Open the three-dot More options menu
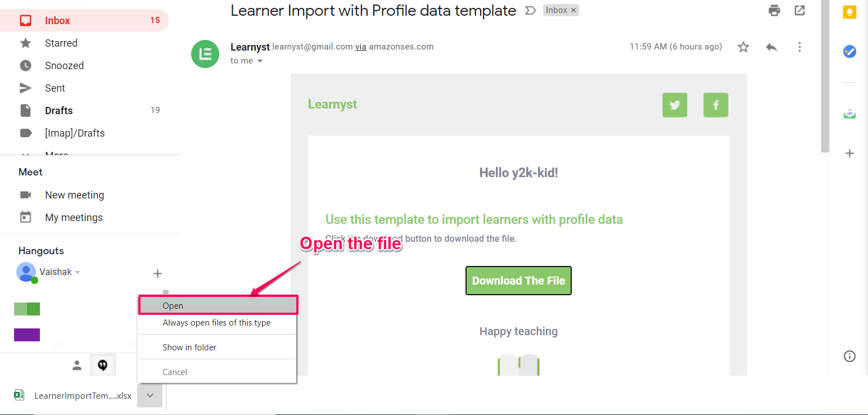The width and height of the screenshot is (868, 415). 799,47
